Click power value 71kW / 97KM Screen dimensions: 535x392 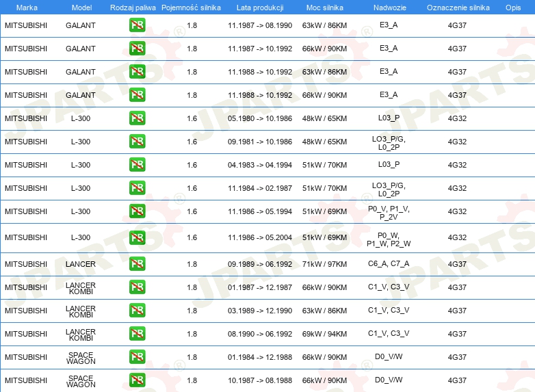pyautogui.click(x=324, y=264)
